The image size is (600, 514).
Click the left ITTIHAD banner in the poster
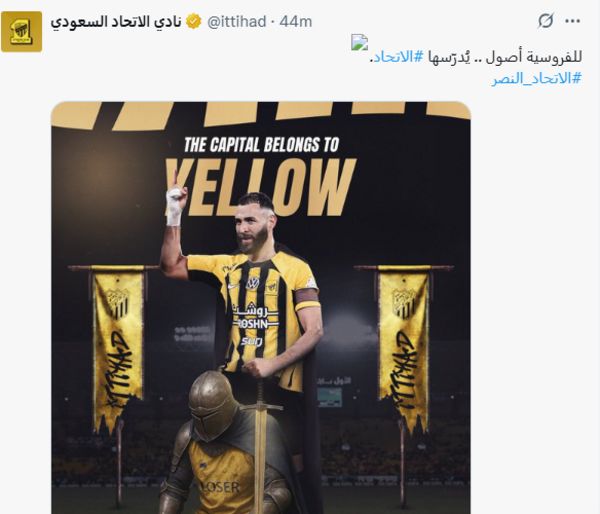coord(117,344)
